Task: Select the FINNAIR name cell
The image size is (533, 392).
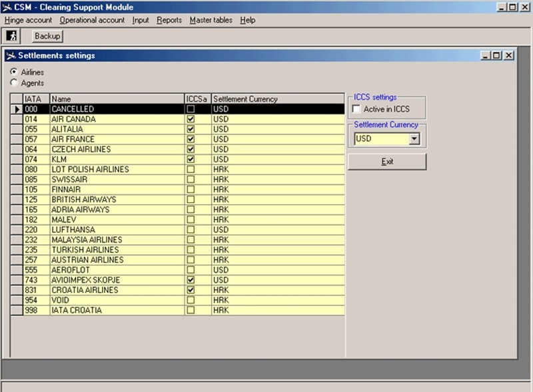Action: [x=117, y=189]
